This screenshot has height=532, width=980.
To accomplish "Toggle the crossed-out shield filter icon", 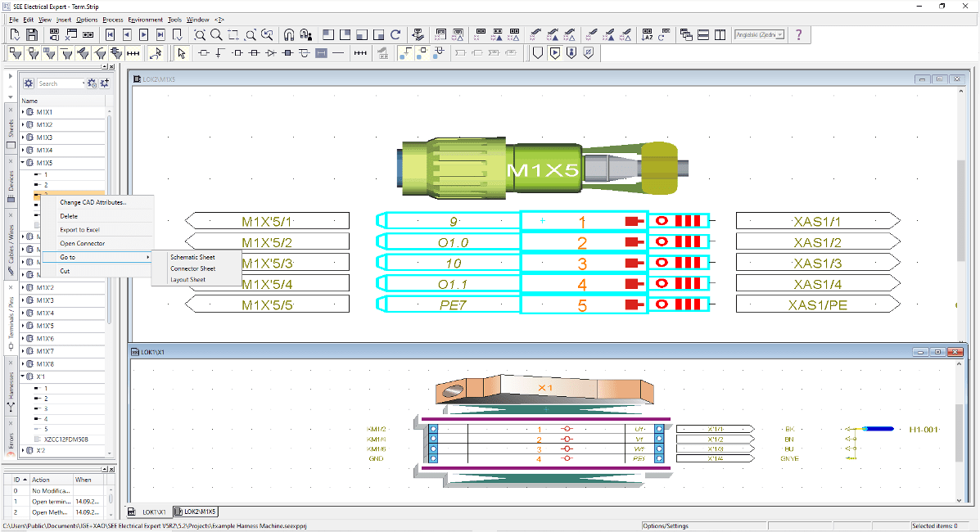I will click(x=588, y=52).
